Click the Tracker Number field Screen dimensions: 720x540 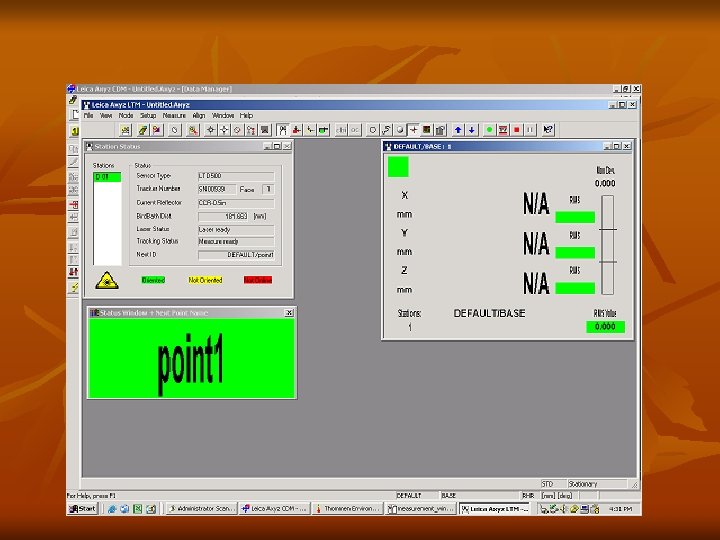point(217,189)
